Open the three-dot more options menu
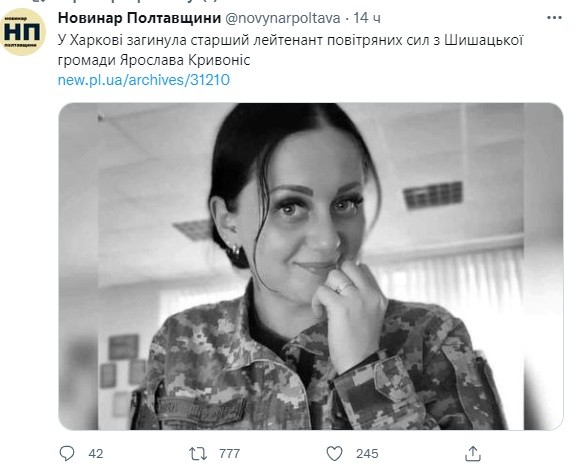 pos(554,18)
